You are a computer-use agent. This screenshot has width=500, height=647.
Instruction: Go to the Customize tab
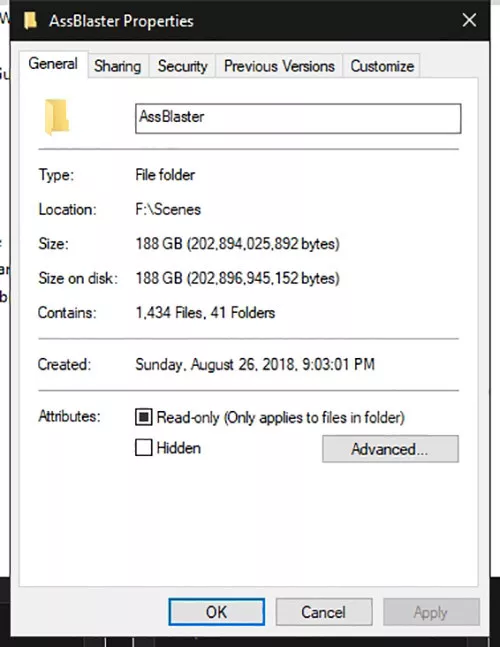click(x=382, y=66)
